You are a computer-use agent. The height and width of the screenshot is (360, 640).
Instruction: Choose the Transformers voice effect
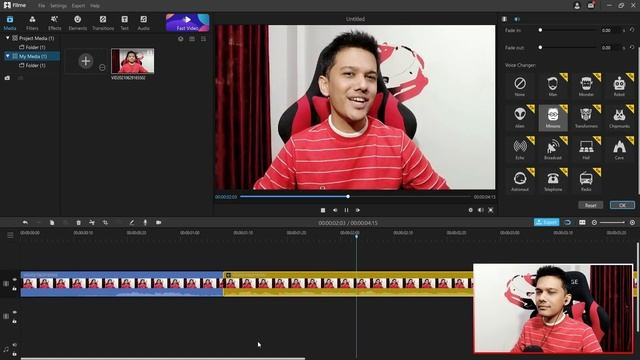click(586, 117)
